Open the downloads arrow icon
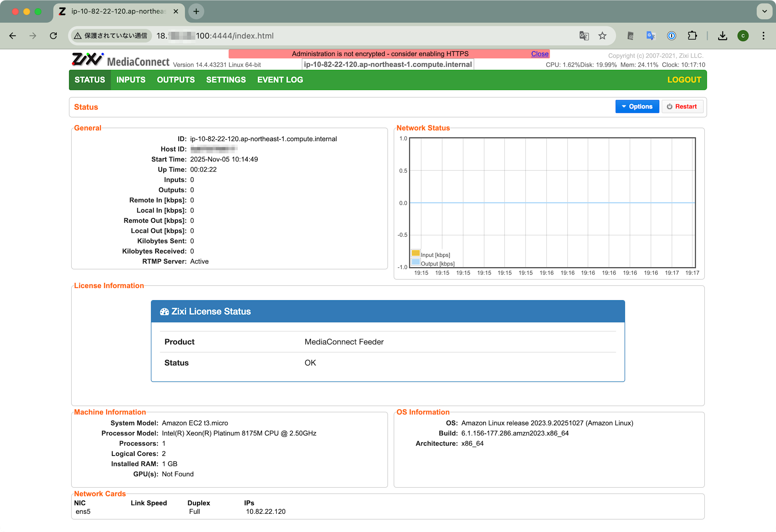This screenshot has height=532, width=776. point(722,36)
